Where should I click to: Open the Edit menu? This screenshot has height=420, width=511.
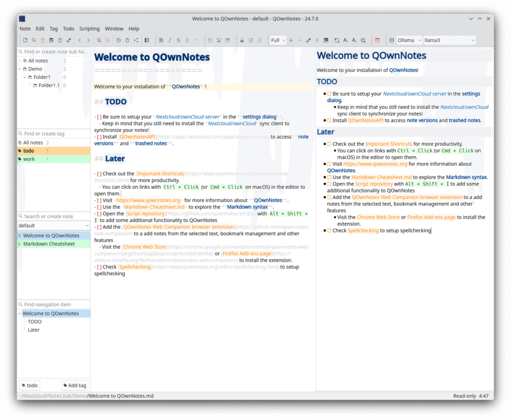(x=40, y=29)
